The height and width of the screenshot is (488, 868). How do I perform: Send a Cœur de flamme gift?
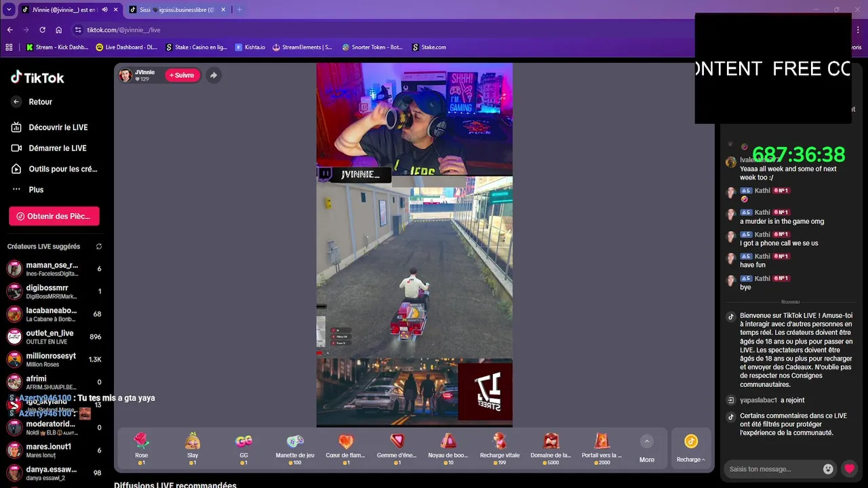point(346,449)
